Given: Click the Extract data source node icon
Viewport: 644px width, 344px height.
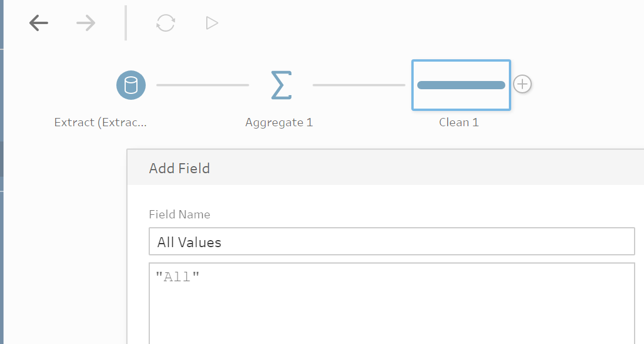Looking at the screenshot, I should point(130,85).
